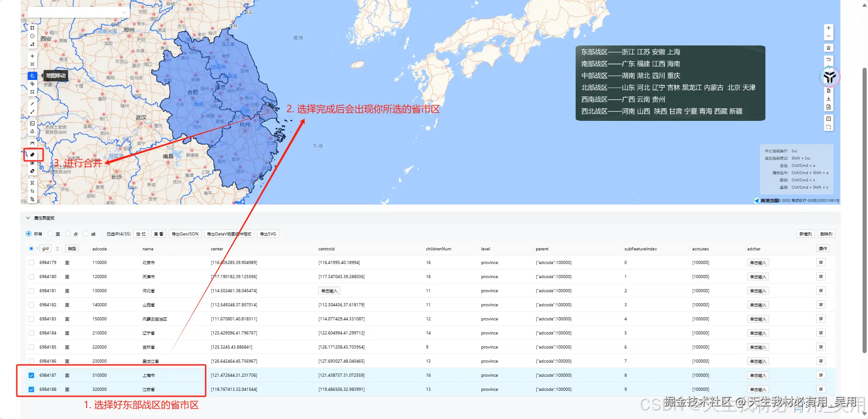
Task: Click the 新增列 button to add a column
Action: click(806, 234)
